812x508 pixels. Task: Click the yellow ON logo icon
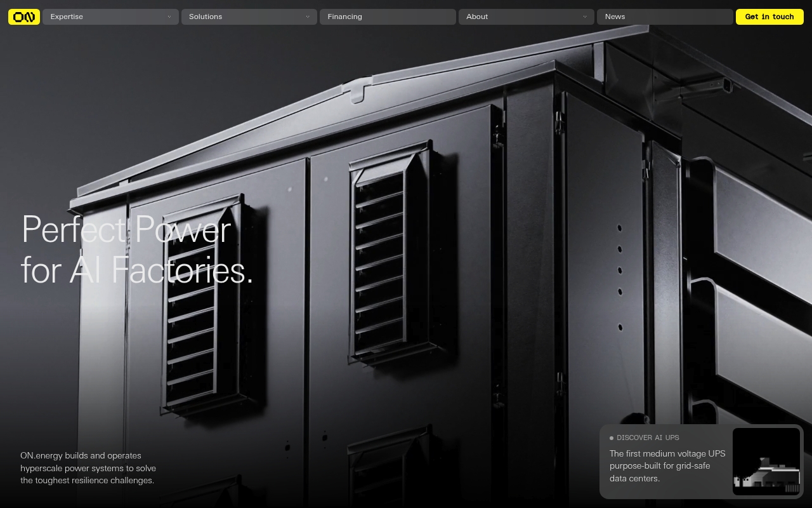[24, 17]
